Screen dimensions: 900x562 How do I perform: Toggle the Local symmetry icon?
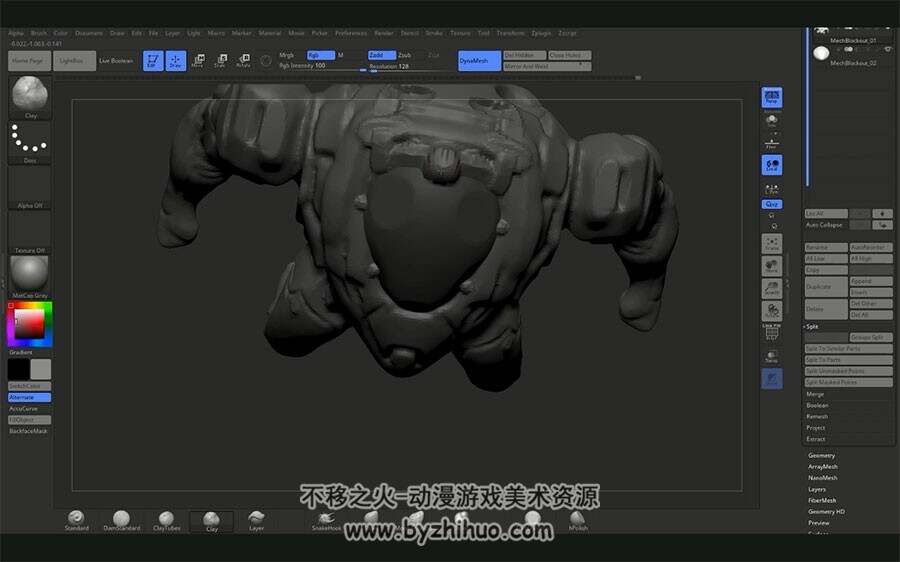tap(772, 165)
